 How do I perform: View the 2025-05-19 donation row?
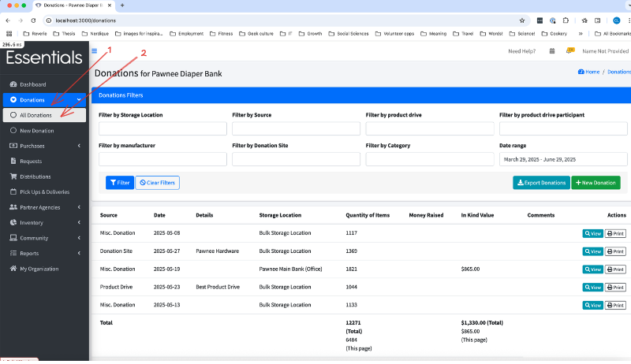pyautogui.click(x=593, y=269)
